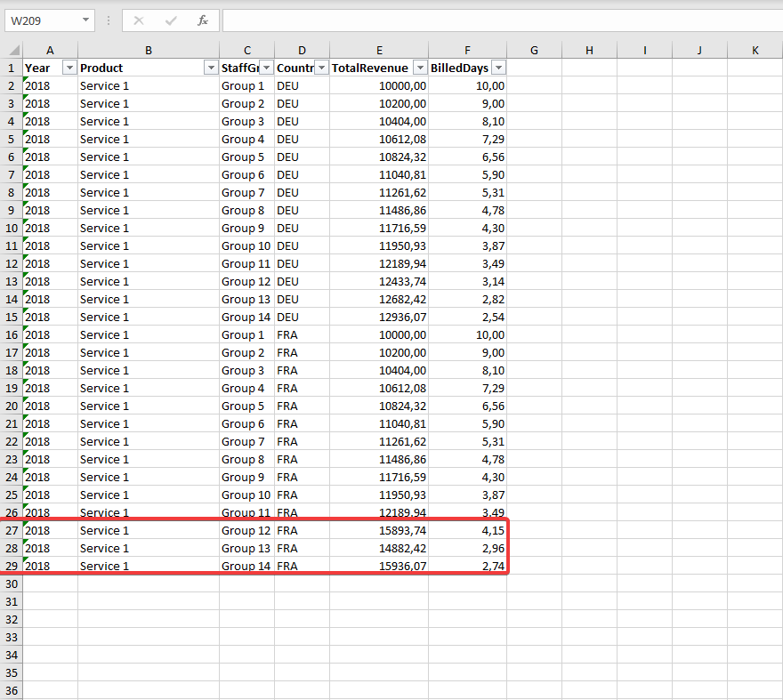Select row 27 header
The image size is (783, 700).
pyautogui.click(x=12, y=530)
